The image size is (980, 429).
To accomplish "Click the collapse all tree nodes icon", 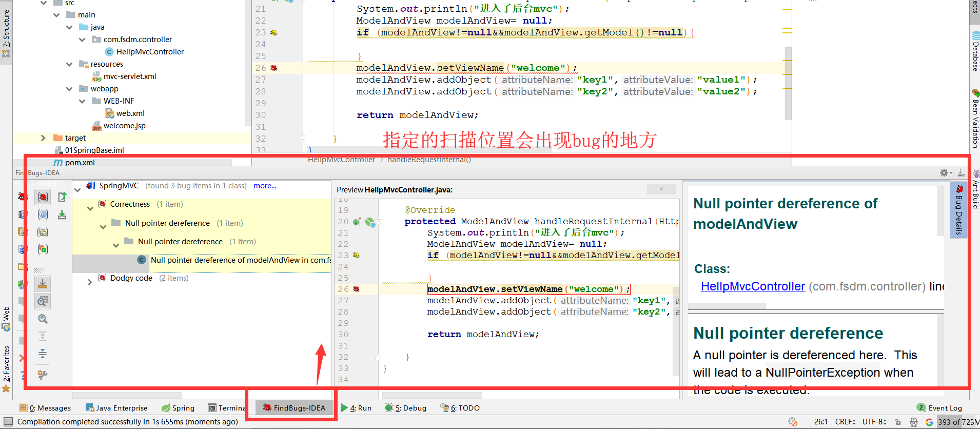I will click(43, 354).
